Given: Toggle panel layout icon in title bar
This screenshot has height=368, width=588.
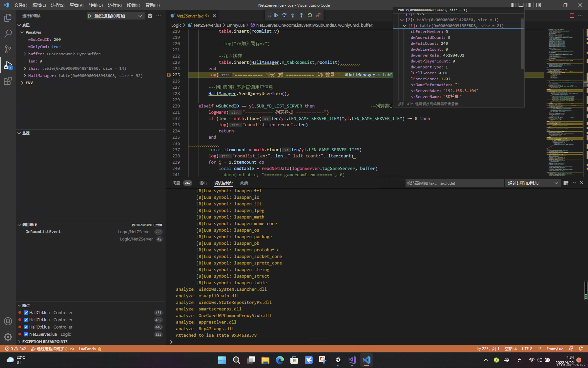Looking at the screenshot, I should (x=521, y=5).
